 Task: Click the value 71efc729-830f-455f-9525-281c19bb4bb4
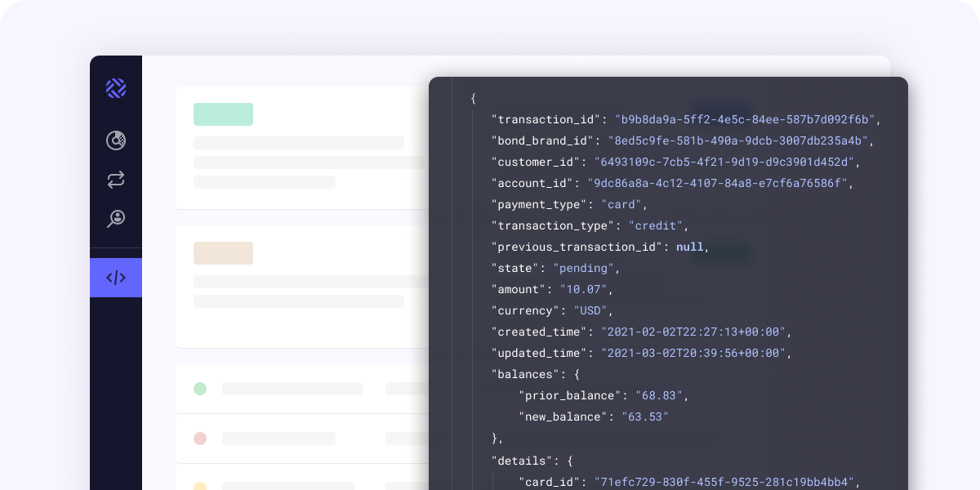[724, 482]
